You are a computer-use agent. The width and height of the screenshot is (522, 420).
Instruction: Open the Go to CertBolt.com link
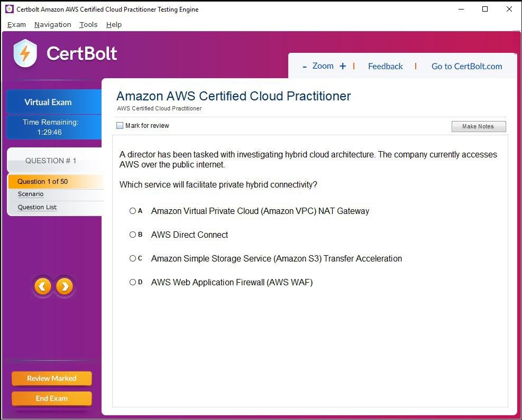click(x=467, y=66)
